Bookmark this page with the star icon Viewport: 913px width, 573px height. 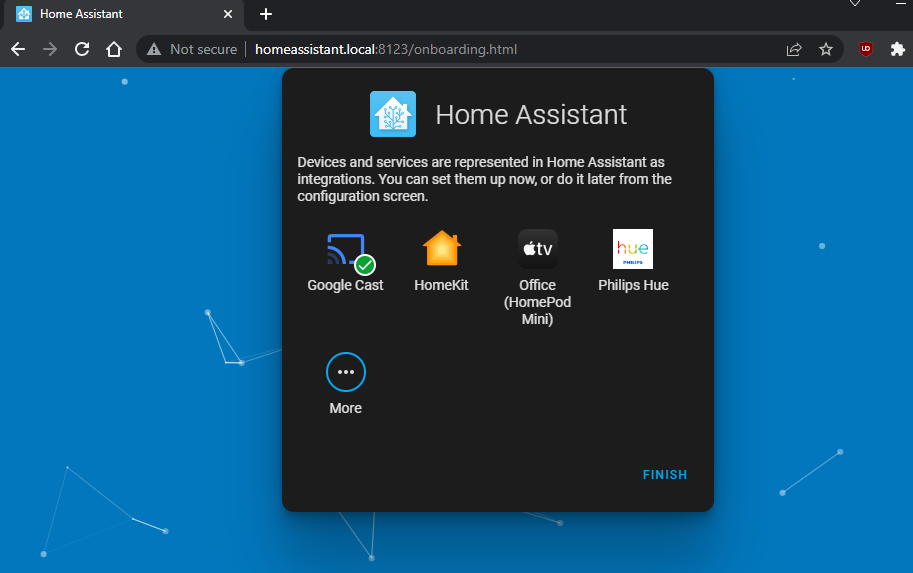coord(826,49)
